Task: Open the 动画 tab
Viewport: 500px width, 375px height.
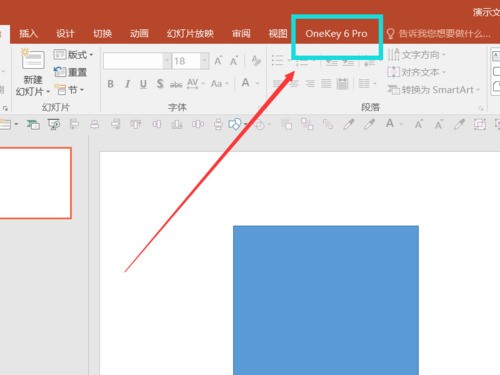Action: [x=139, y=34]
